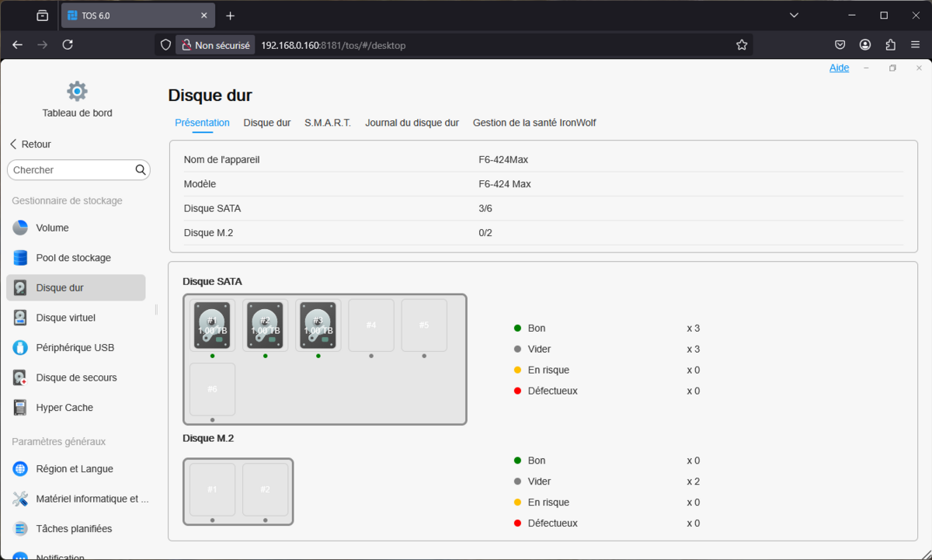The image size is (932, 560).
Task: Open Volume in the sidebar
Action: [x=76, y=228]
